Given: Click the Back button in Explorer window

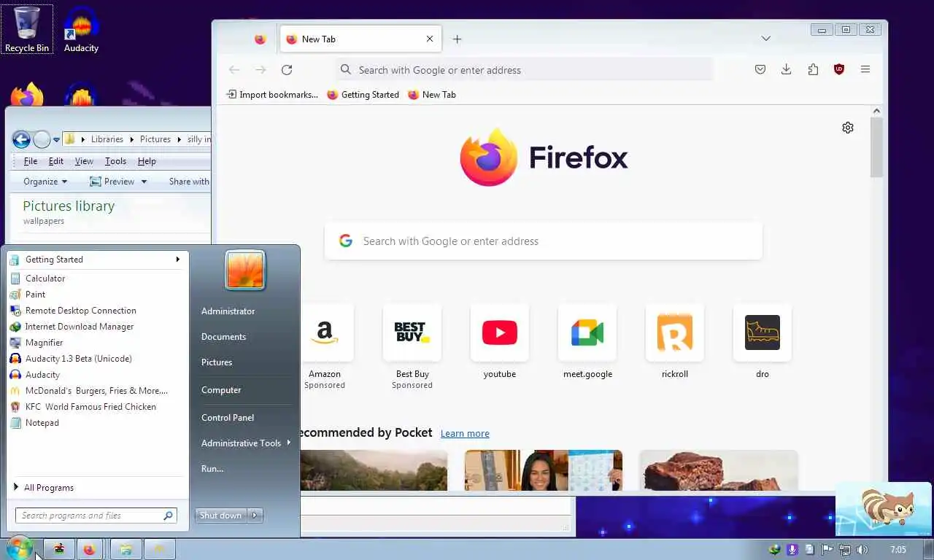Looking at the screenshot, I should coord(21,139).
